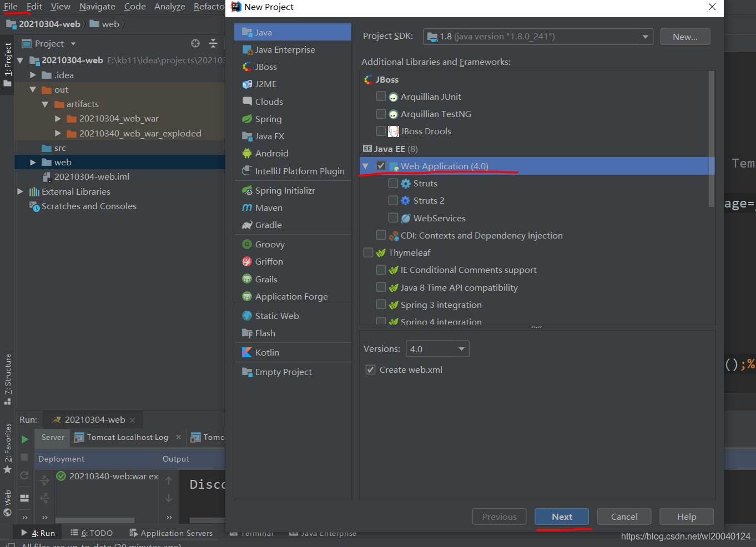Enable Arquillian TestNG checkbox
Screen dimensions: 756x547
(x=381, y=113)
